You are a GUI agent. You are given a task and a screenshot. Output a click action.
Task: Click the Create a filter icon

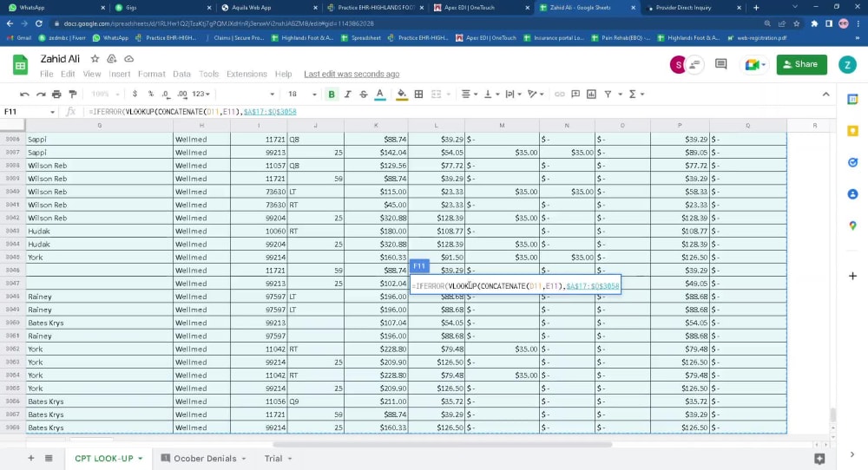coord(608,94)
